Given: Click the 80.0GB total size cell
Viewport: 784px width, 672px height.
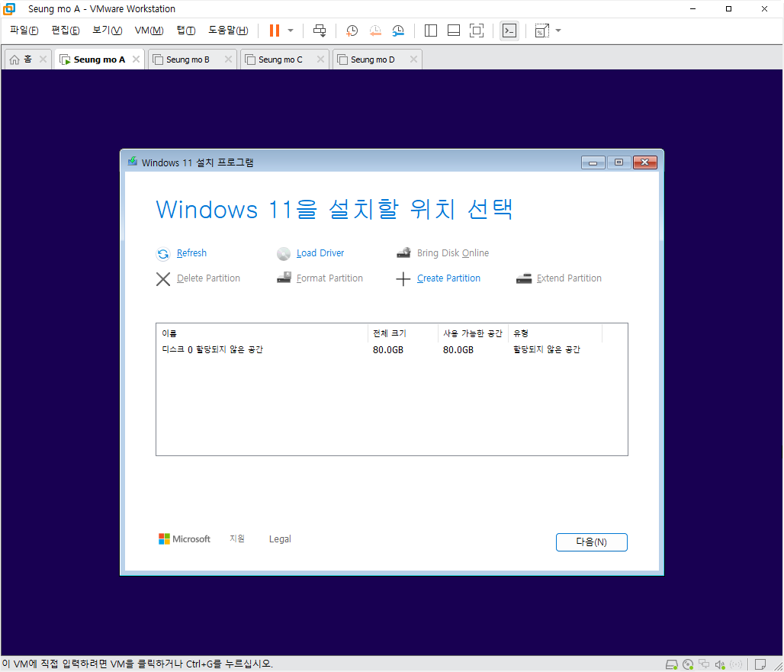Looking at the screenshot, I should pyautogui.click(x=388, y=350).
